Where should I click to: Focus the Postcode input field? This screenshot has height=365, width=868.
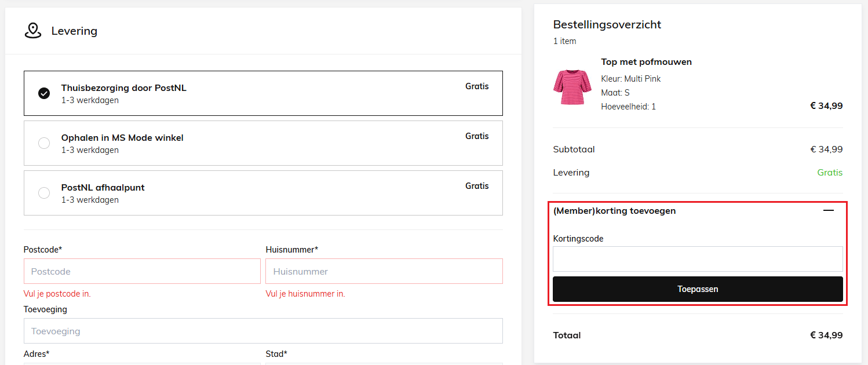pyautogui.click(x=142, y=271)
